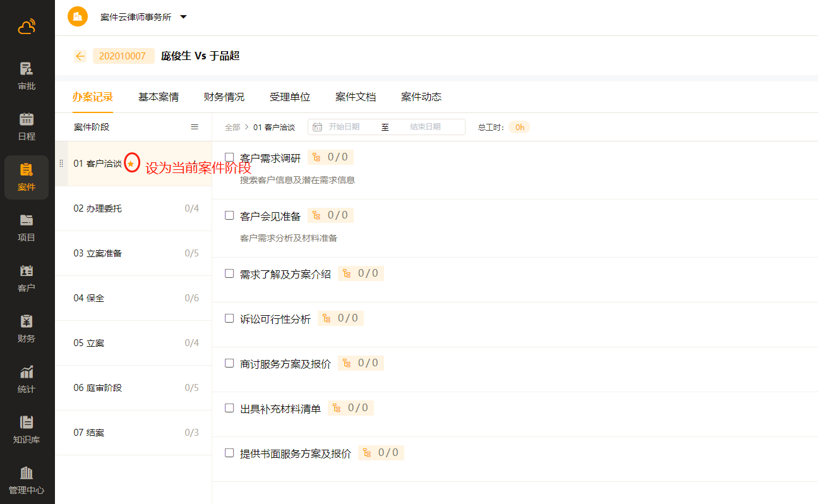Open the 财务 finance sidebar icon
The width and height of the screenshot is (818, 504).
pos(27,328)
